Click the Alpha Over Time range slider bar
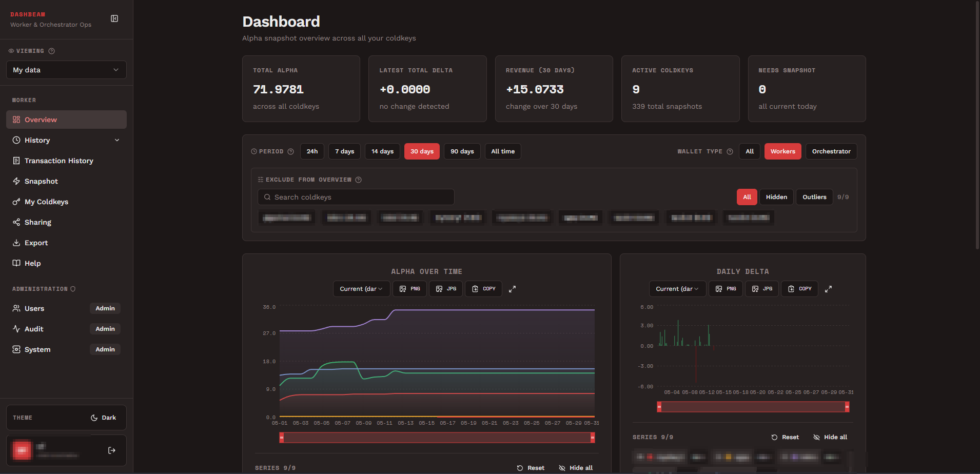The image size is (980, 474). 437,438
